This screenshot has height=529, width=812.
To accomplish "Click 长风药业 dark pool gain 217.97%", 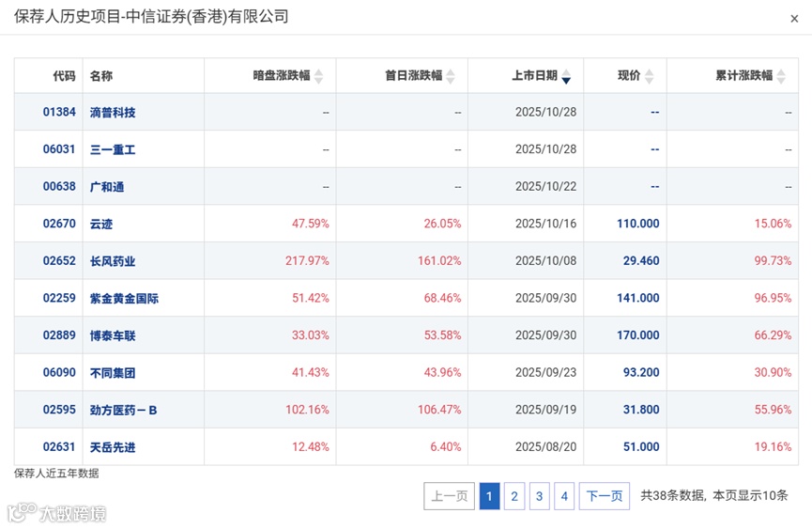I will click(x=307, y=261).
